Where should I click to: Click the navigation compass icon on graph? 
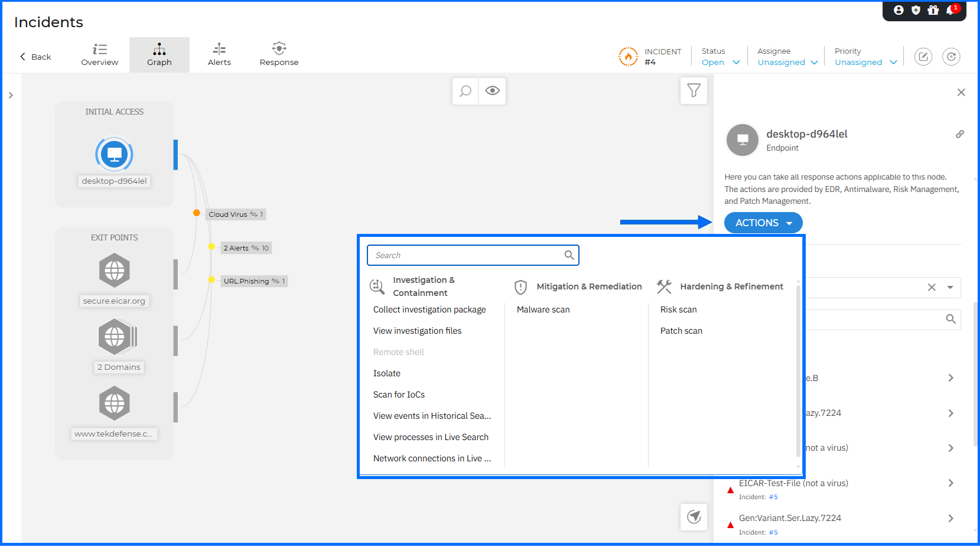click(x=694, y=517)
